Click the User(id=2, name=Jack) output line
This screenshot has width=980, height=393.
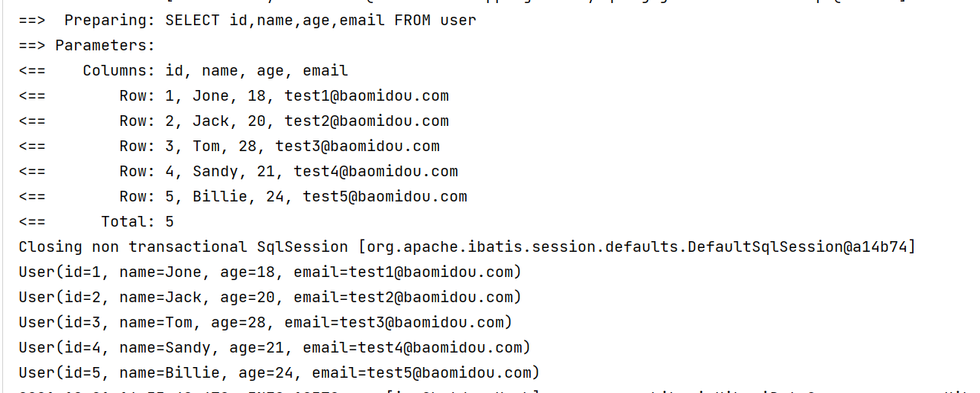pos(270,298)
